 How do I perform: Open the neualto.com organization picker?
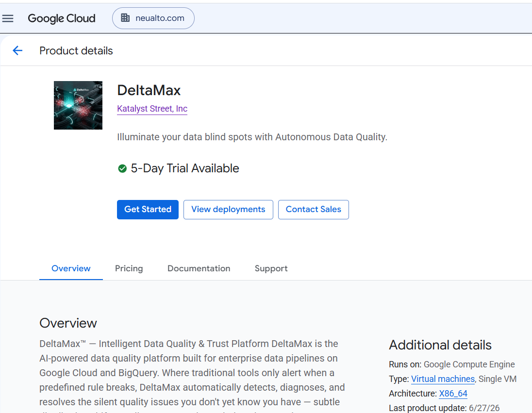153,18
